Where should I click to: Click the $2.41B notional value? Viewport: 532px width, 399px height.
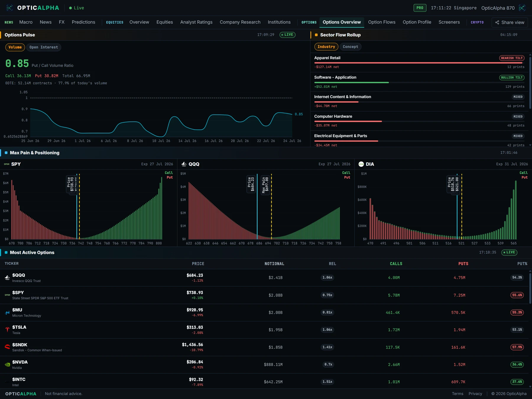(x=275, y=278)
